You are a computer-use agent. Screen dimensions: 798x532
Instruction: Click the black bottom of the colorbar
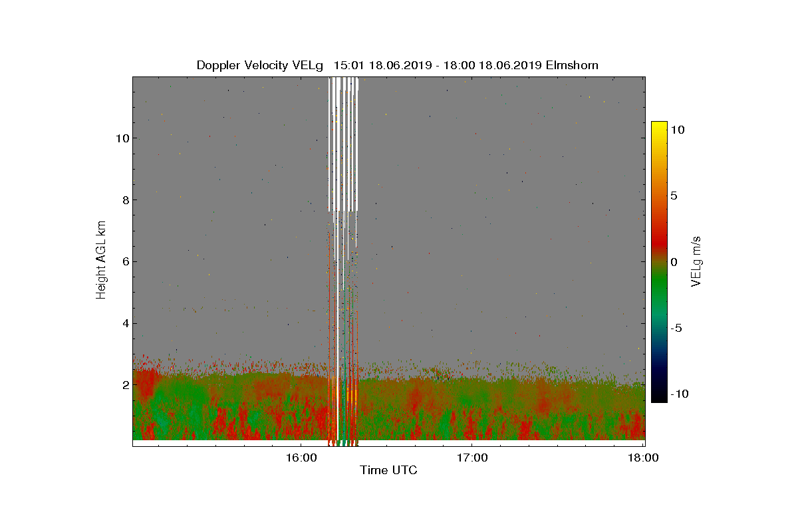pos(658,394)
